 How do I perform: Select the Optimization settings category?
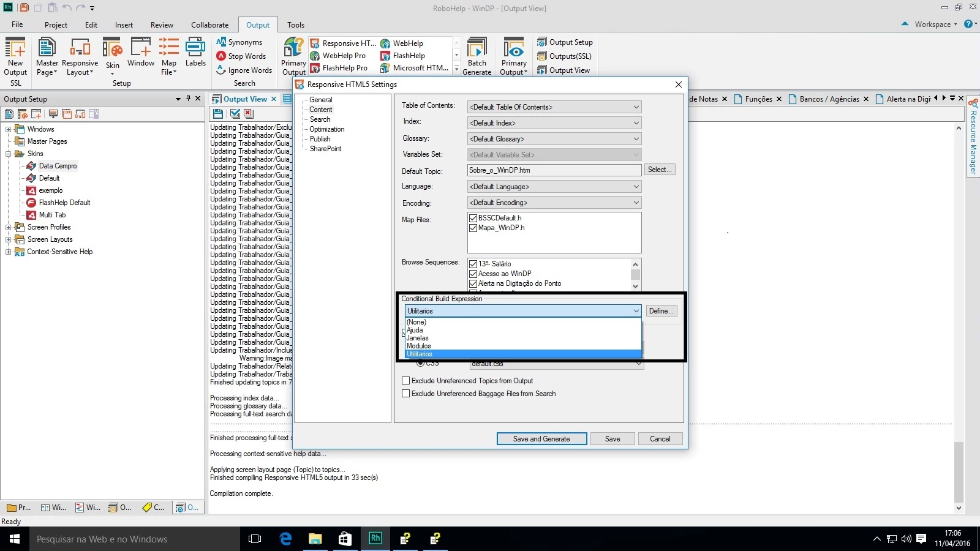327,129
